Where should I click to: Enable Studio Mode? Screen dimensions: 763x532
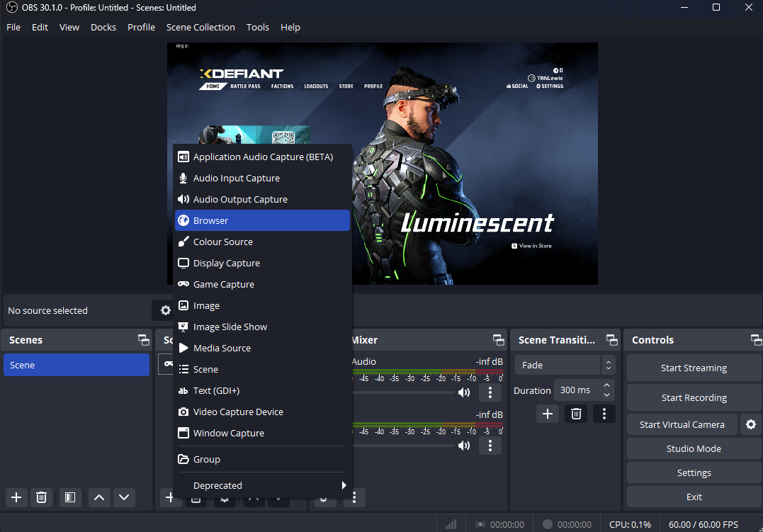coord(694,449)
